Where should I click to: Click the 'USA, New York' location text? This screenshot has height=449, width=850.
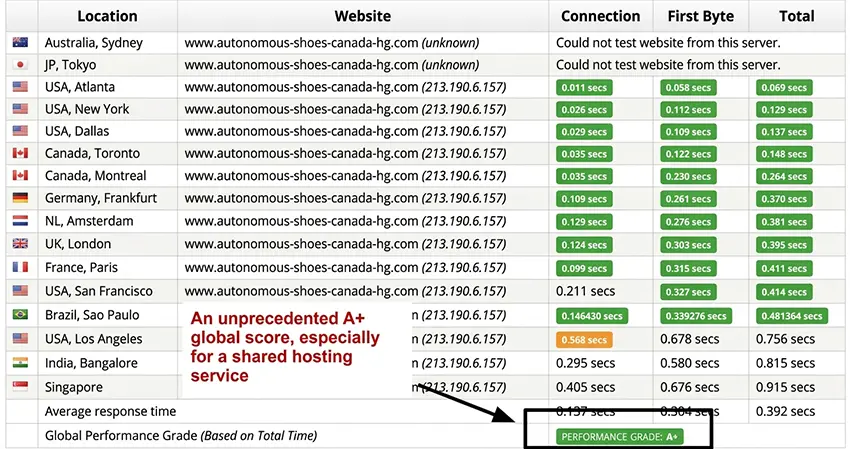[x=87, y=109]
